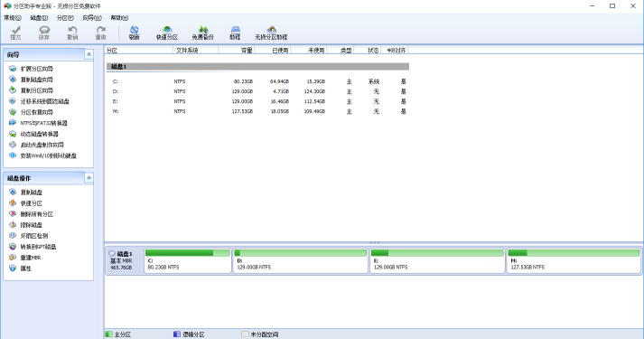Open the Partition (分区) menu
Screen dimensions: 644x339
(65, 18)
